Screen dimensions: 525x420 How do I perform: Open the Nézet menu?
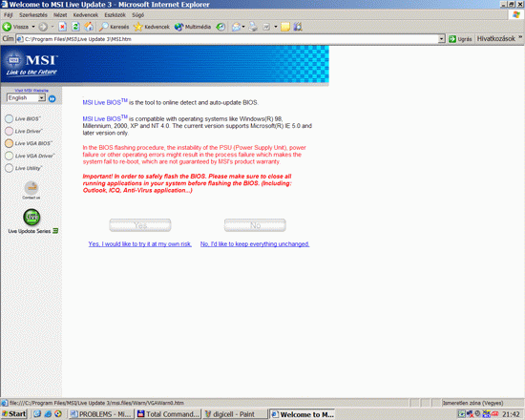coord(60,15)
